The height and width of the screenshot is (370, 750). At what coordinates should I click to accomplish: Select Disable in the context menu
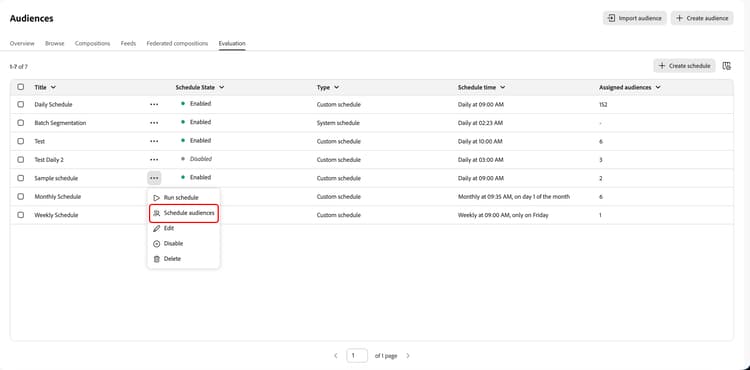[184, 244]
